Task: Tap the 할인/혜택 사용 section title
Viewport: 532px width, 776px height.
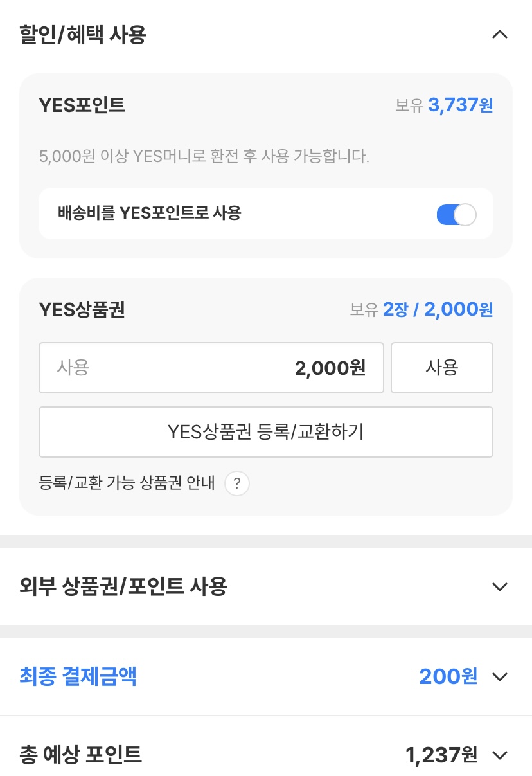Action: pos(84,35)
